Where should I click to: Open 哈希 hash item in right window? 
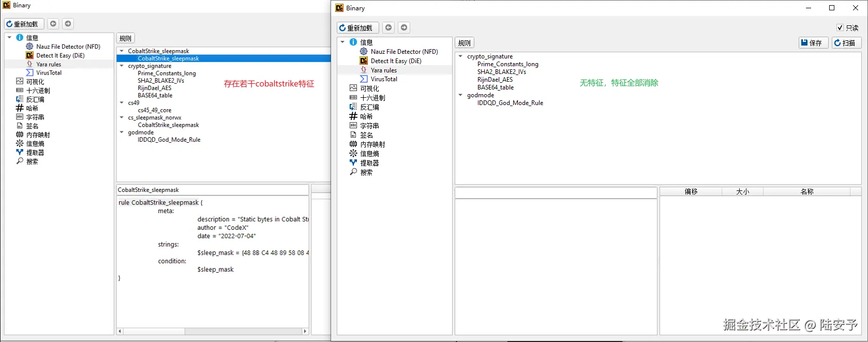366,116
